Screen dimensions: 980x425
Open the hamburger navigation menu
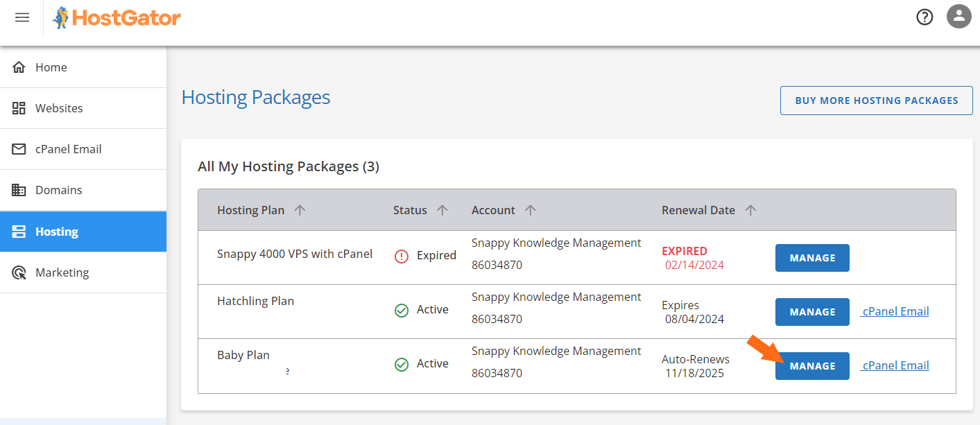pos(22,17)
